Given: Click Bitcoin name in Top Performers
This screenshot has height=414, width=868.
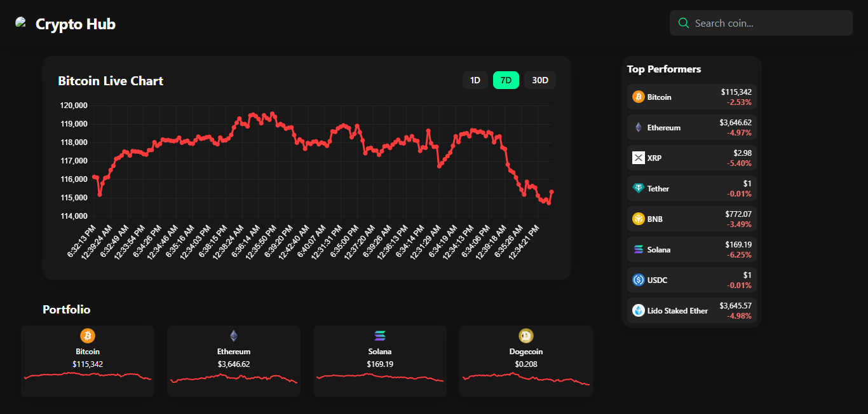Looking at the screenshot, I should pos(660,97).
